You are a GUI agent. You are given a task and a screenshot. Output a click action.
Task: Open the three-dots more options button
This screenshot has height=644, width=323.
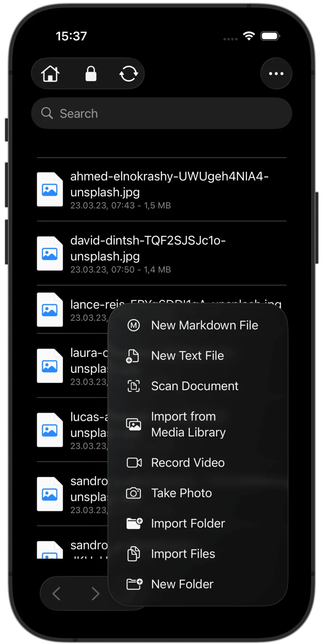(x=276, y=74)
